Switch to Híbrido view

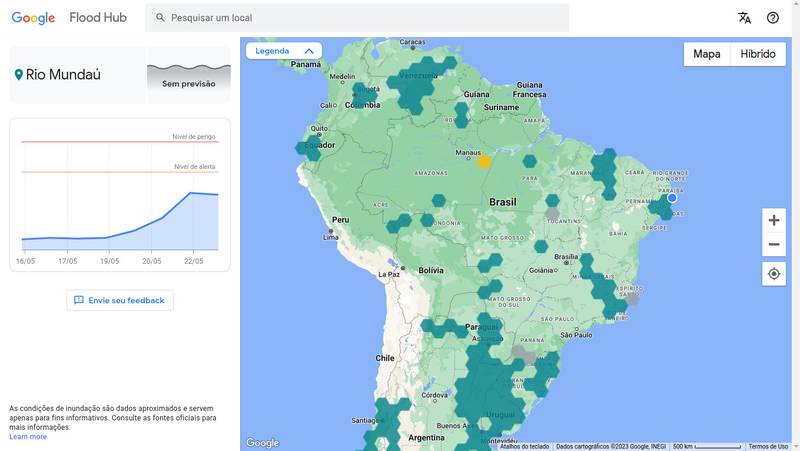tap(758, 54)
